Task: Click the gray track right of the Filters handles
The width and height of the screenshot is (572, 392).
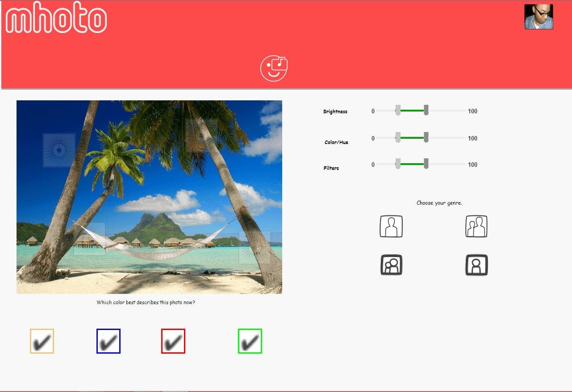Action: (x=447, y=164)
